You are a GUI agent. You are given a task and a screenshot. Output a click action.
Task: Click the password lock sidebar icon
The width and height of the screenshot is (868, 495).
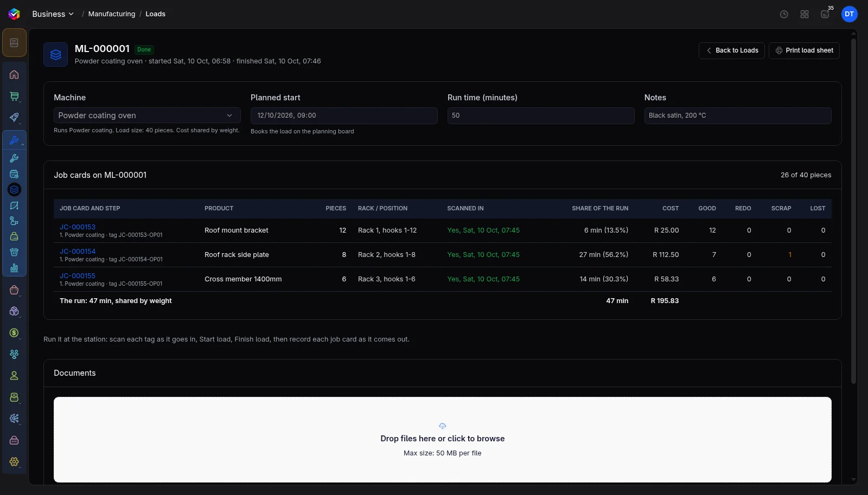[x=14, y=440]
